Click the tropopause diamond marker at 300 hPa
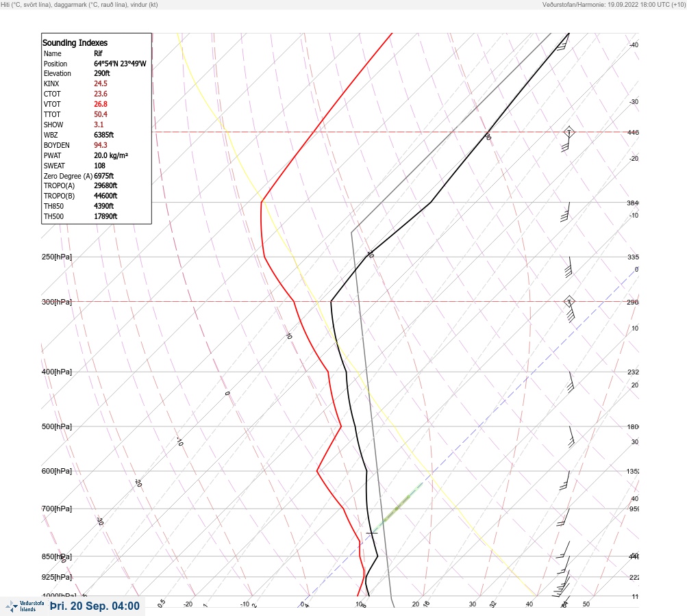The width and height of the screenshot is (687, 616). click(569, 302)
